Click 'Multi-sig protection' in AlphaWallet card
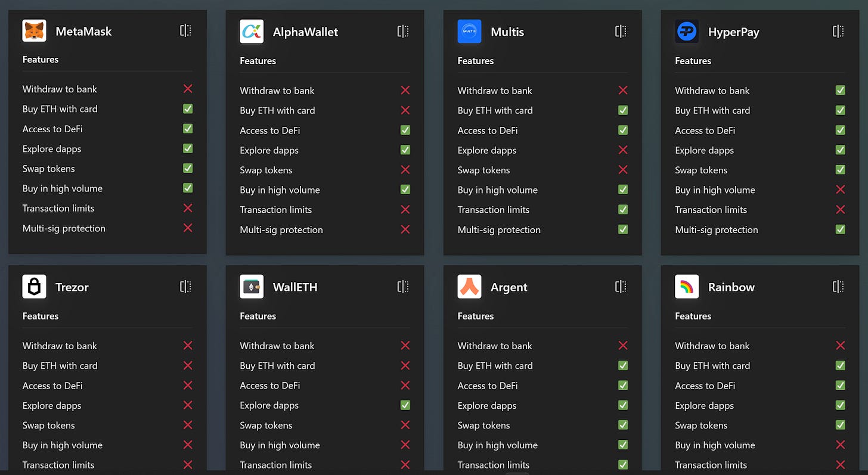This screenshot has width=868, height=475. click(x=281, y=230)
